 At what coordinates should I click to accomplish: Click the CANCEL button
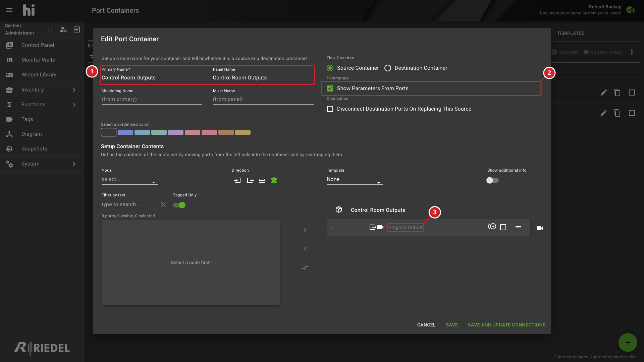[x=426, y=325]
